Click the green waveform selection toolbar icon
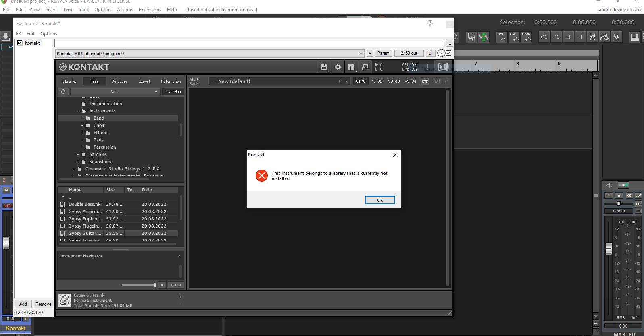Viewport: 644px width, 336px height. [484, 37]
